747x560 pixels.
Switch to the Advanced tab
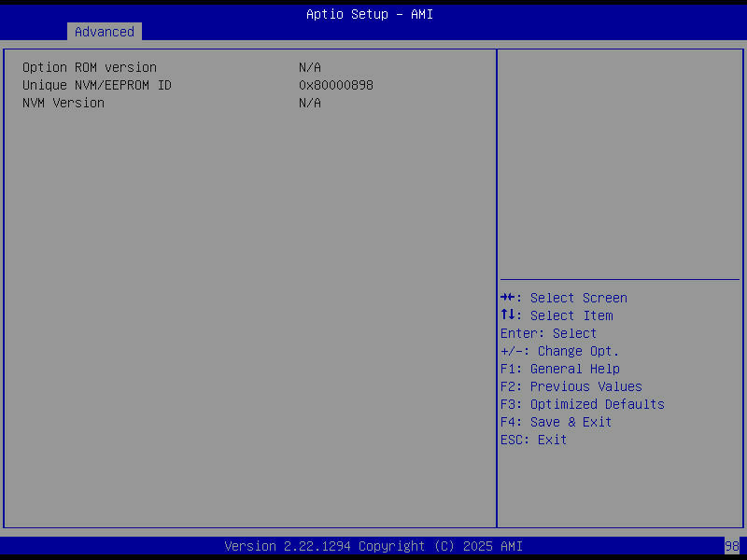pos(104,31)
